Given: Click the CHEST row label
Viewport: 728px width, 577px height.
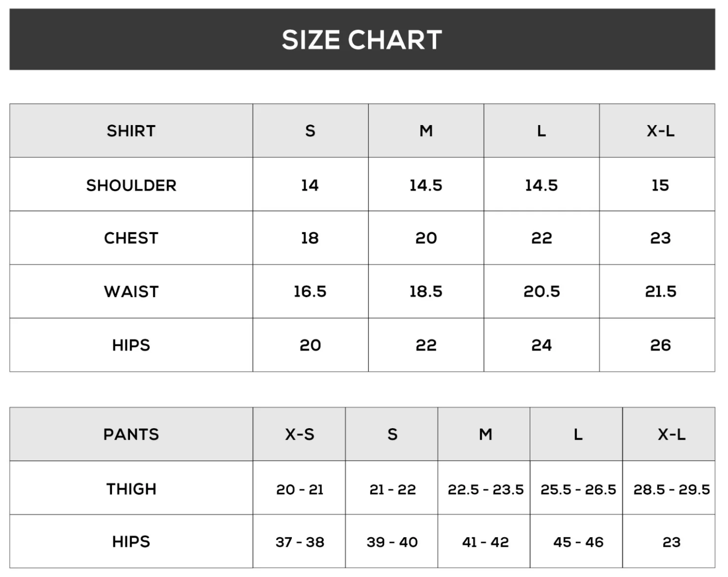Looking at the screenshot, I should pos(131,238).
